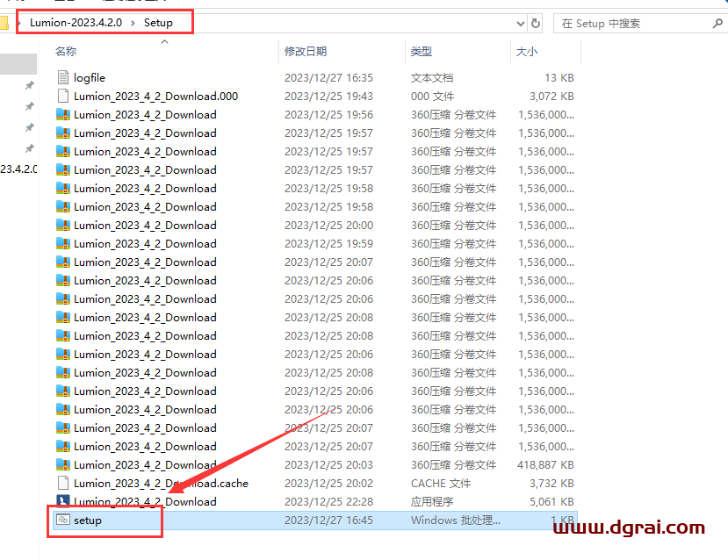The image size is (728, 560).
Task: Click the magnifier icon in the search box
Action: click(x=717, y=23)
